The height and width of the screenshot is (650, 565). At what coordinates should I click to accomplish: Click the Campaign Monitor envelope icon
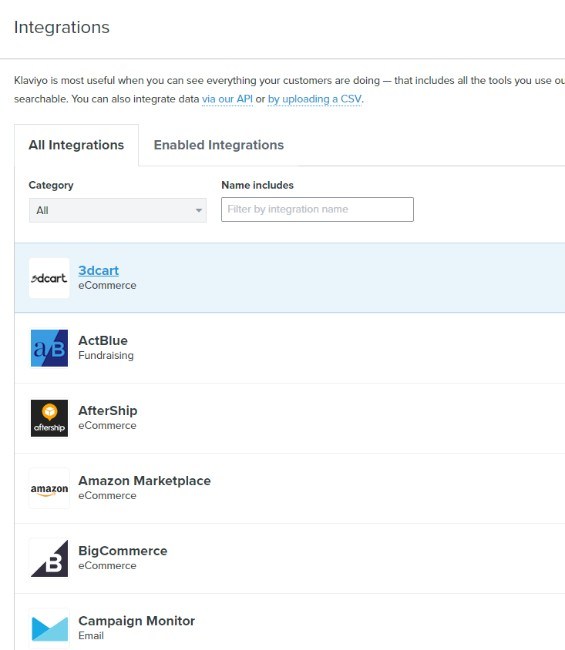pyautogui.click(x=49, y=628)
